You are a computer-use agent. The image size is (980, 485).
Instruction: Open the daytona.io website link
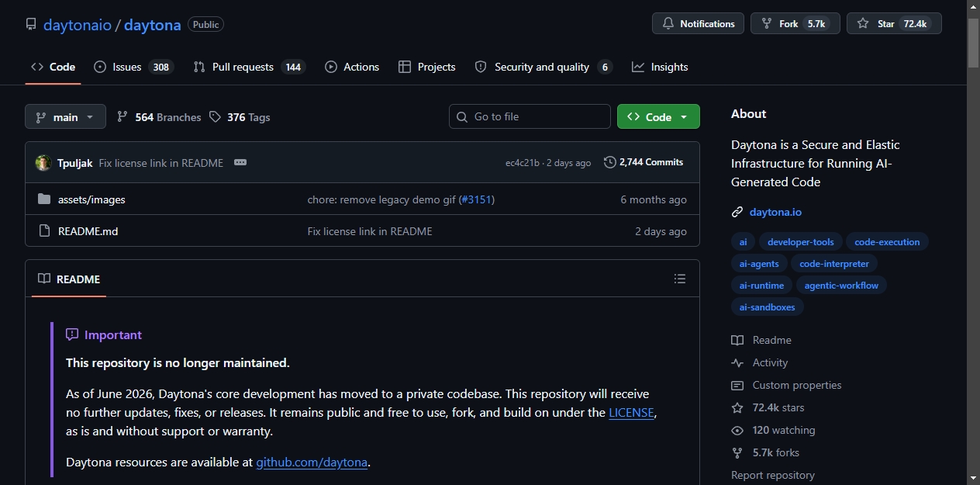tap(775, 212)
